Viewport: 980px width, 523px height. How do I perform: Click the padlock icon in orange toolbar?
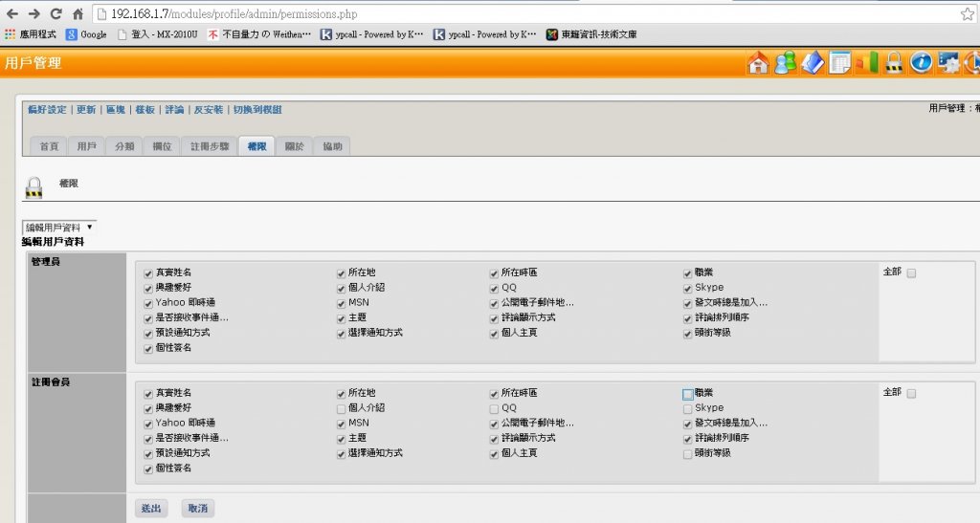(894, 63)
